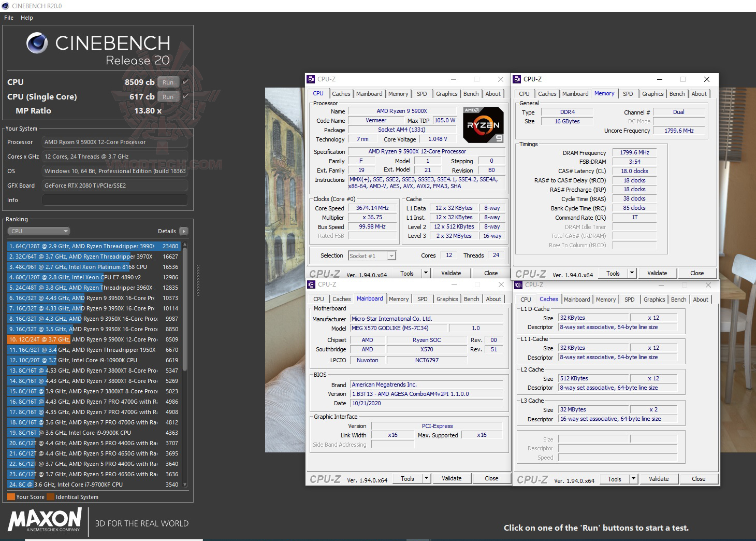Image resolution: width=756 pixels, height=541 pixels.
Task: Open the CPU ranking type dropdown
Action: (39, 231)
